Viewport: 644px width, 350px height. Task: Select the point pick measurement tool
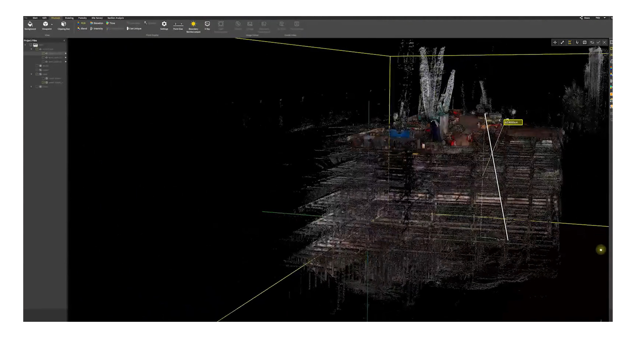555,43
